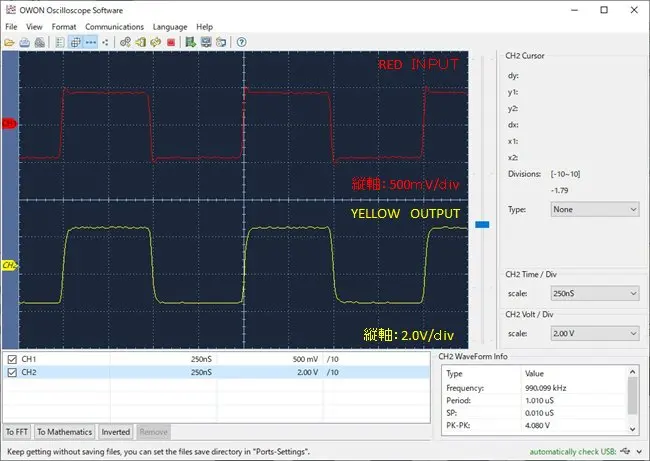Click the CH1 500 mV value
Viewport: 650px width, 461px height.
(x=306, y=359)
